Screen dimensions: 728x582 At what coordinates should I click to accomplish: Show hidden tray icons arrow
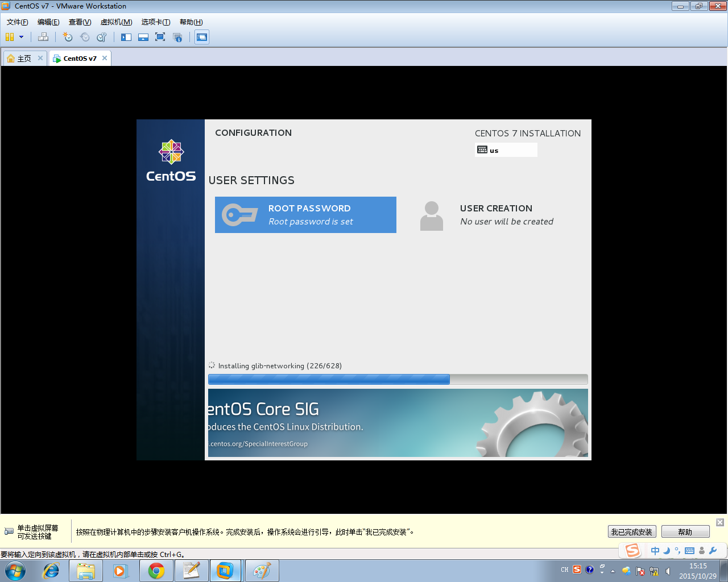click(613, 571)
